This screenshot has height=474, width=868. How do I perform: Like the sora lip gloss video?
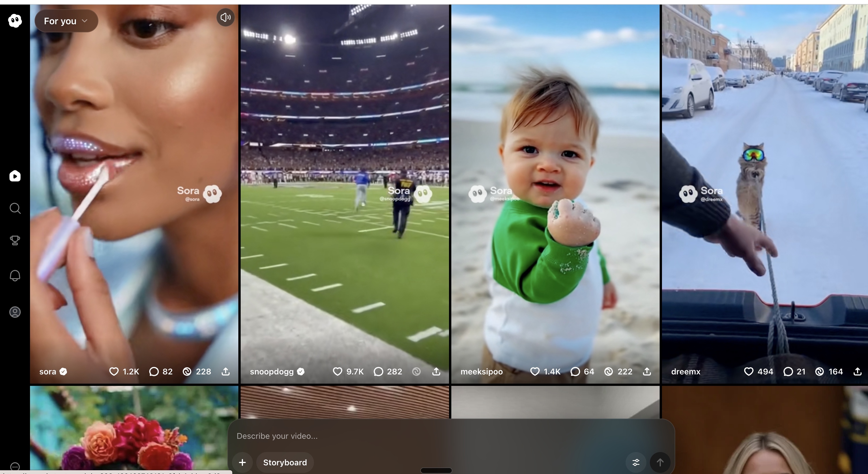coord(114,372)
